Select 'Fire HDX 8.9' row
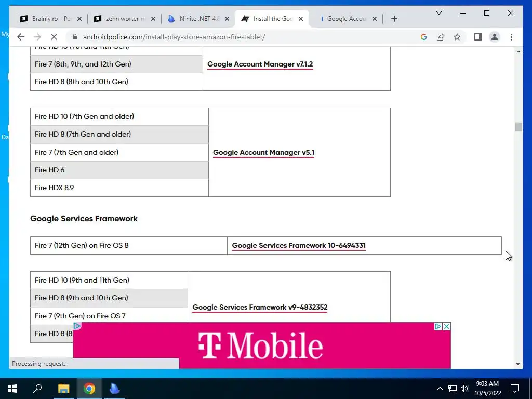Viewport: 532px width, 399px height. (x=119, y=188)
